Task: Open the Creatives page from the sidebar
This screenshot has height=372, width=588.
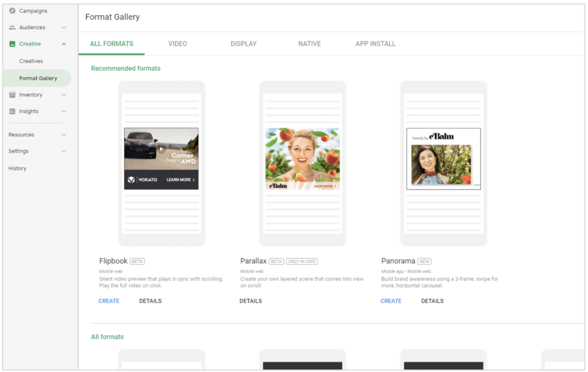Action: click(32, 61)
